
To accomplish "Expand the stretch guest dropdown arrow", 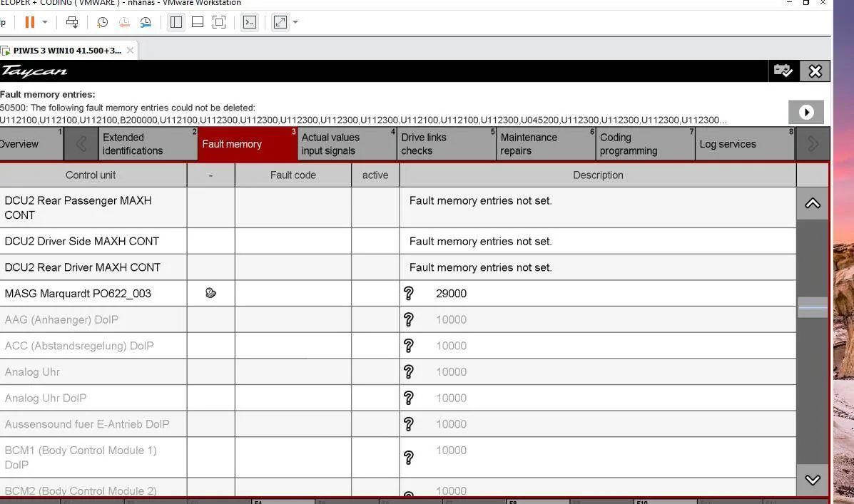I will 296,22.
